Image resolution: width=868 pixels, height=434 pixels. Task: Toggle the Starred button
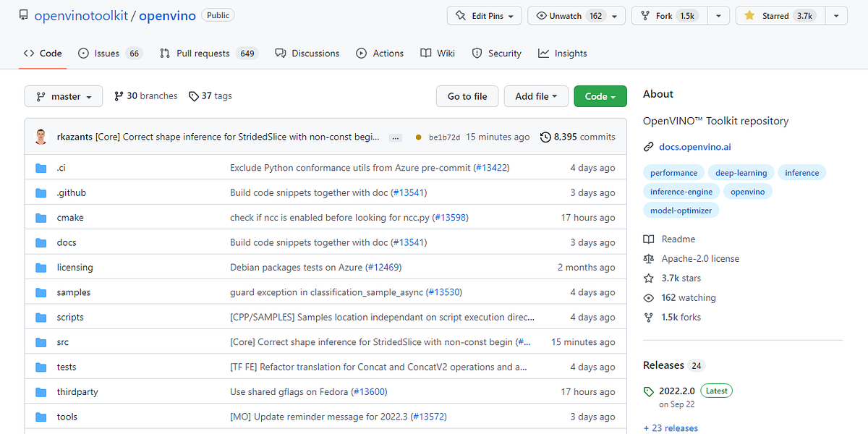point(780,16)
